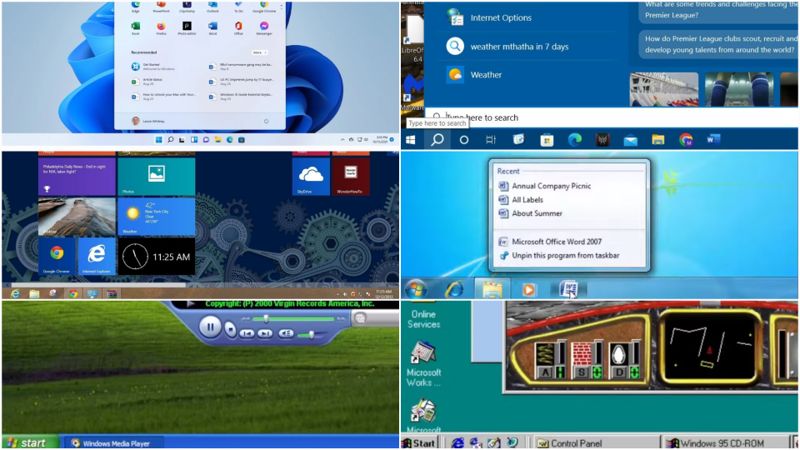Click the power button in Windows 11 Start
The width and height of the screenshot is (800, 450).
click(266, 121)
